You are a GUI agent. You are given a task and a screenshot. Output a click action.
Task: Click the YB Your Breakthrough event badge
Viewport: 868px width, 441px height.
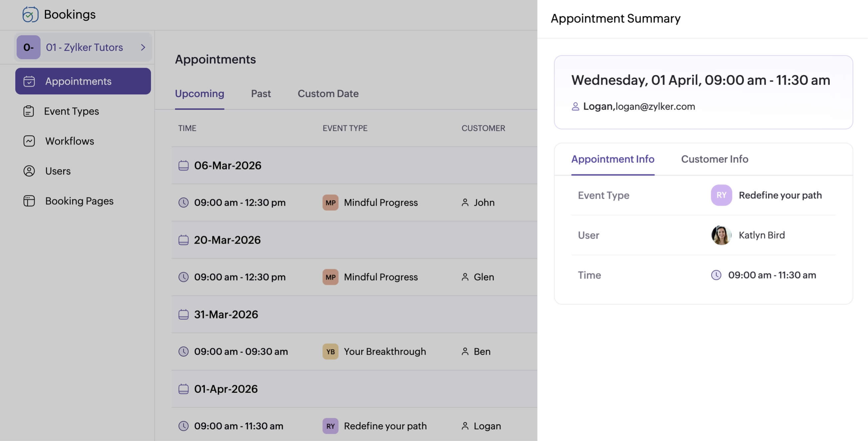(330, 351)
